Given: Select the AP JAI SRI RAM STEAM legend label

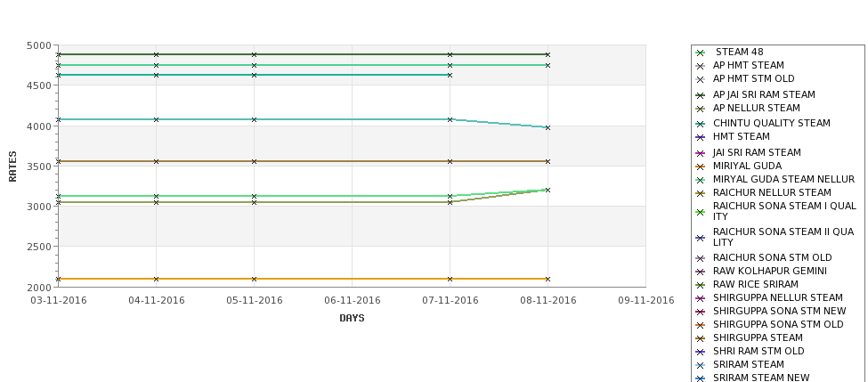Looking at the screenshot, I should [764, 94].
